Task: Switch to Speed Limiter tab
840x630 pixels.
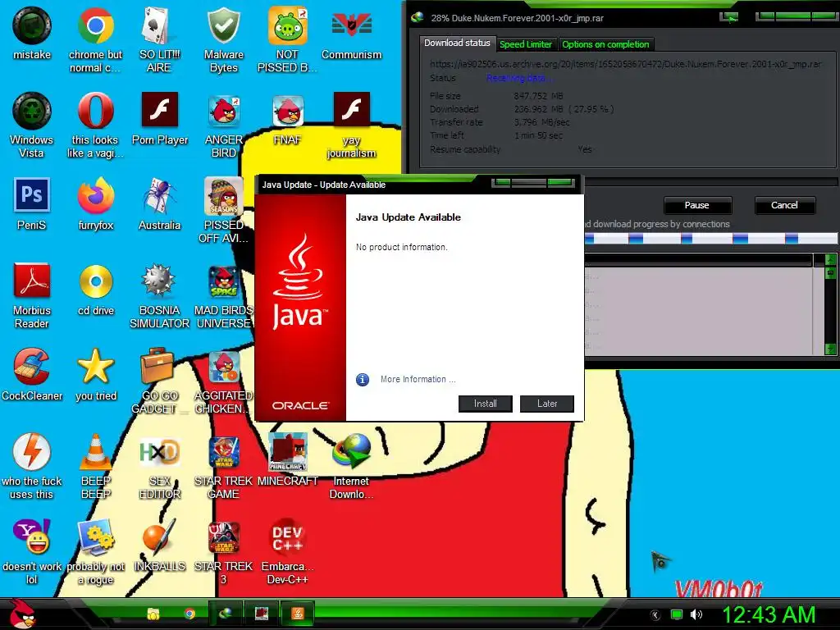Action: (x=526, y=44)
